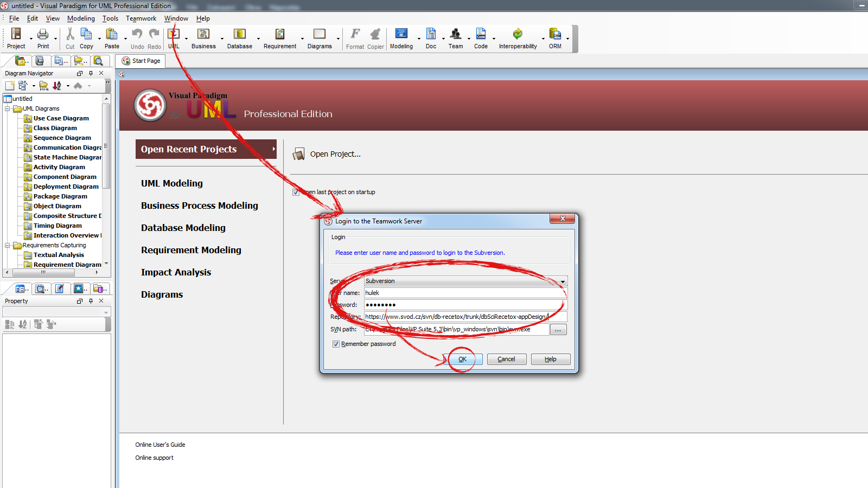Open the Tools menu

tap(110, 18)
